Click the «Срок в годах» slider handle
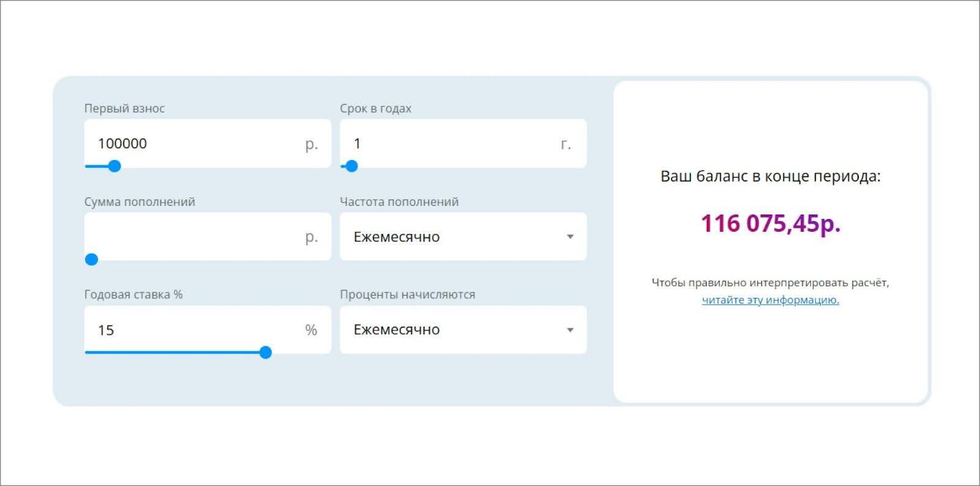980x486 pixels. 352,165
